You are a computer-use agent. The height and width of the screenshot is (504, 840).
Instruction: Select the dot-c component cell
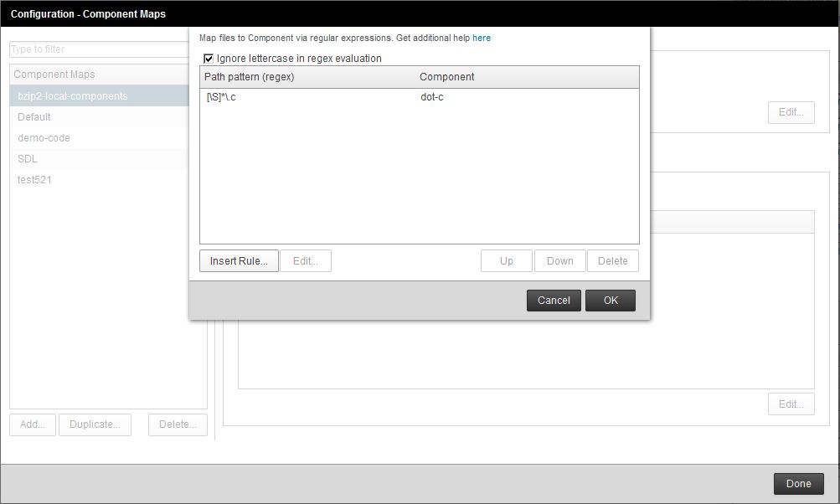[x=432, y=97]
